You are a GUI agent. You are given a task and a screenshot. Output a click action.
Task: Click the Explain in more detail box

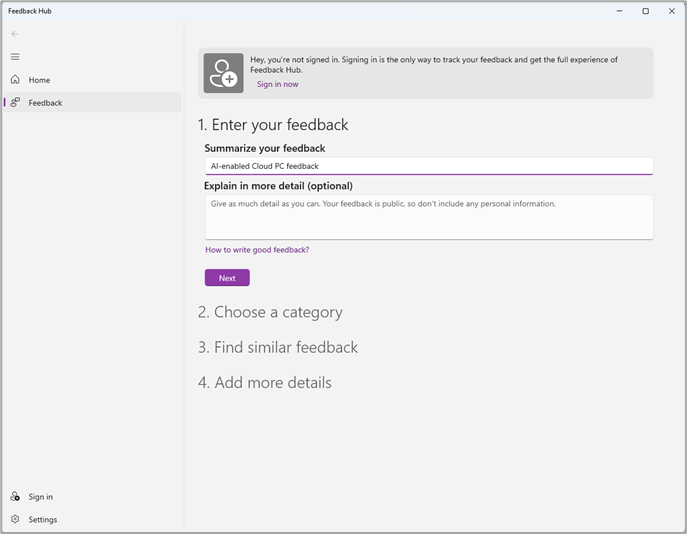coord(429,217)
